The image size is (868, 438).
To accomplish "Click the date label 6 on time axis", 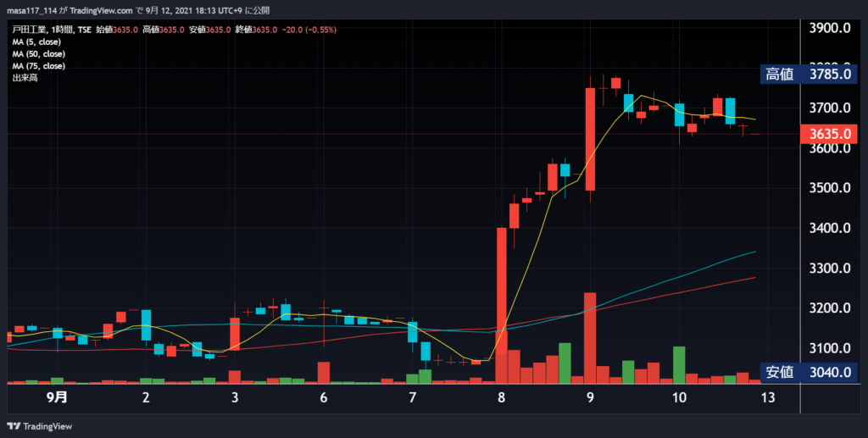I will coord(323,397).
